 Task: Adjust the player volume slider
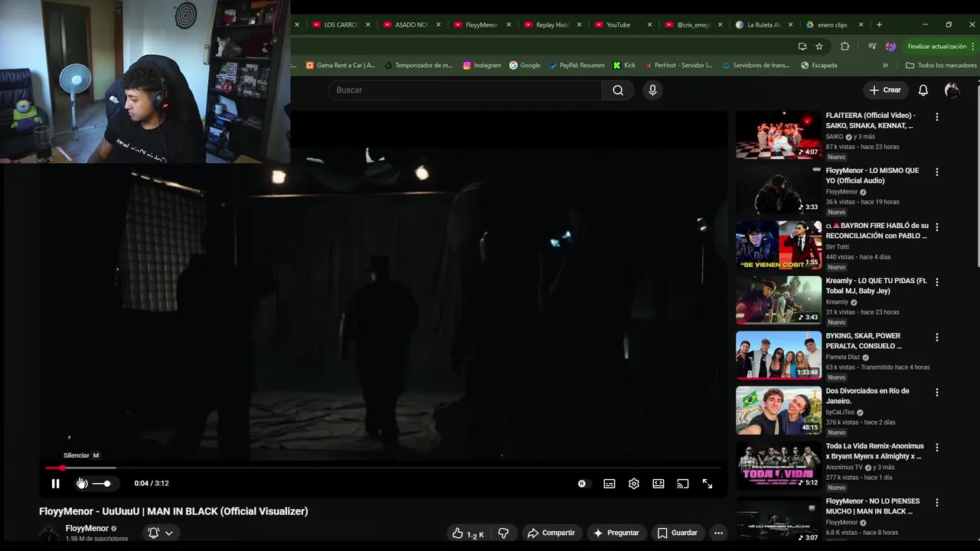pyautogui.click(x=102, y=484)
